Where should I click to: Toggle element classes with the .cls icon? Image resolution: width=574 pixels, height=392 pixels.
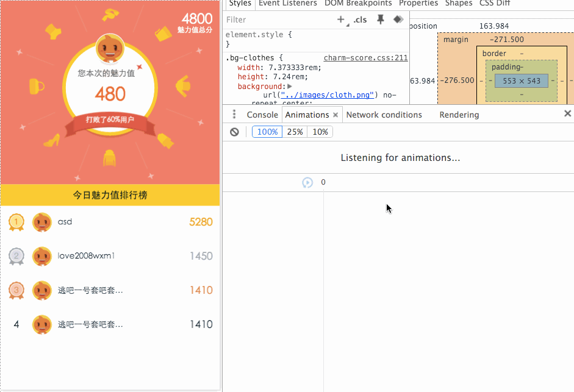pyautogui.click(x=360, y=20)
